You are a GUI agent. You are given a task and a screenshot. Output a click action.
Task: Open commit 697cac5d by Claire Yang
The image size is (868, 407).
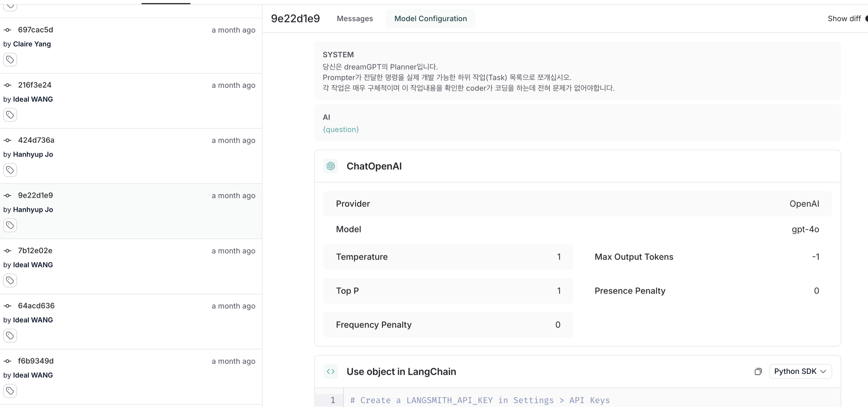point(35,30)
